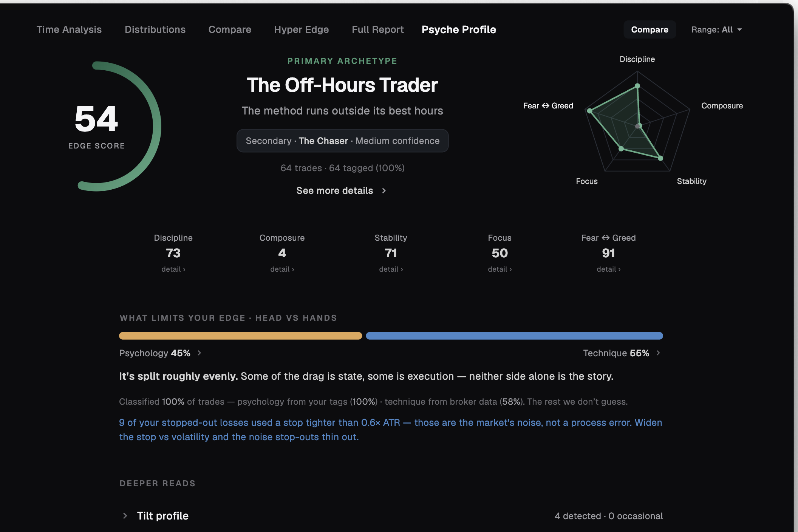Click the chevron beside See more details
Viewport: 798px width, 532px height.
(x=384, y=191)
